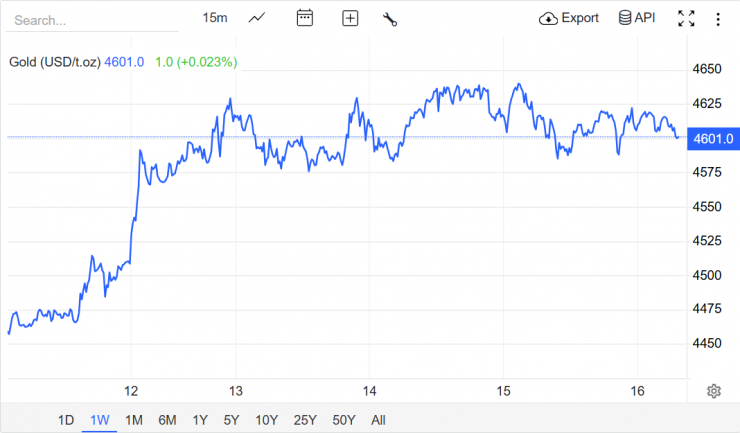Click date label 16 on time axis

[x=637, y=391]
